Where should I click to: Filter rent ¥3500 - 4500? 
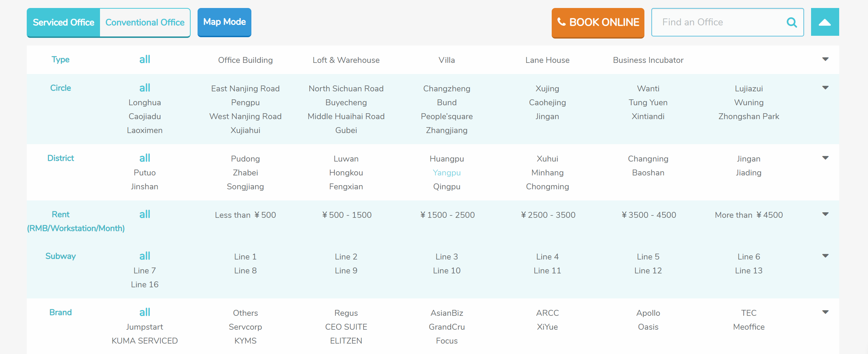pyautogui.click(x=648, y=215)
